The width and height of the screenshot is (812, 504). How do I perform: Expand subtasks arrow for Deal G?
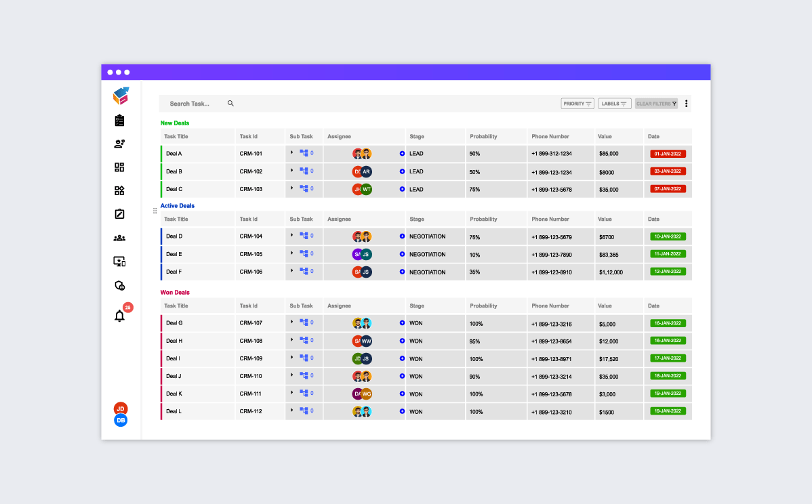coord(292,322)
